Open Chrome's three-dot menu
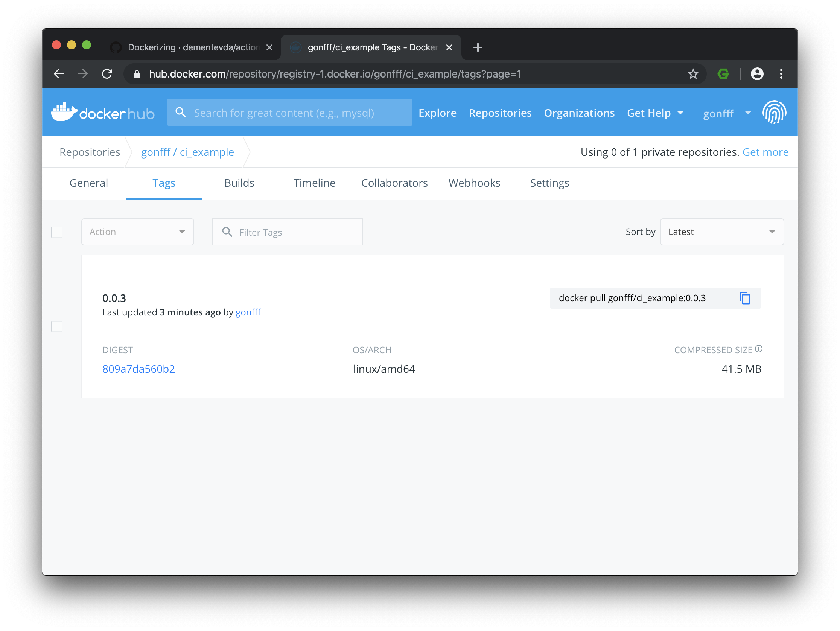 pyautogui.click(x=781, y=74)
